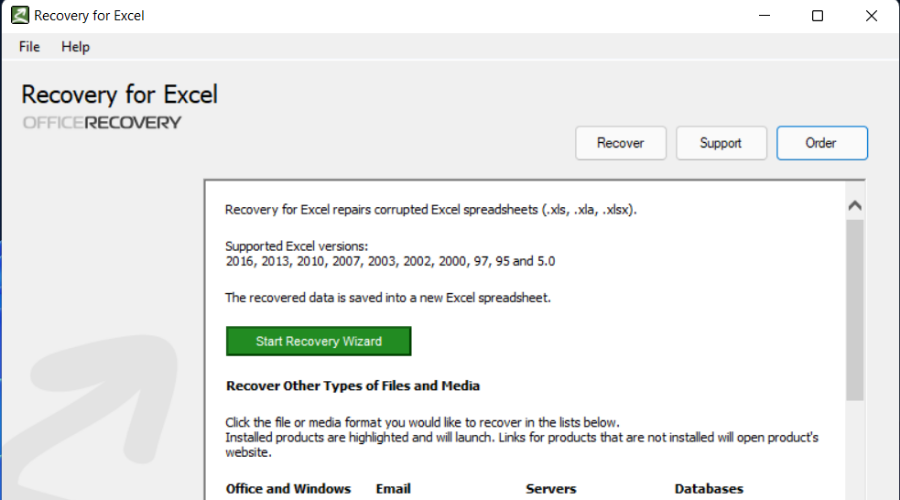This screenshot has width=900, height=500.
Task: Open the File menu
Action: click(x=29, y=47)
